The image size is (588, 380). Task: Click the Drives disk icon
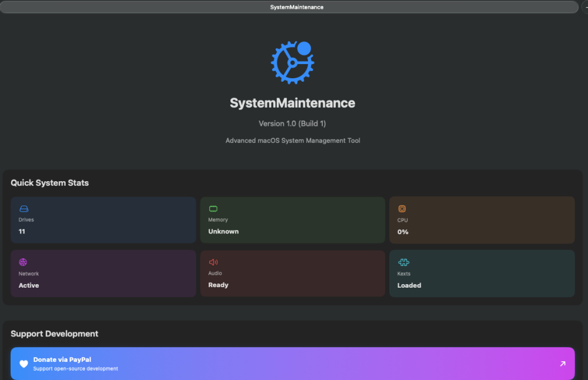(24, 209)
